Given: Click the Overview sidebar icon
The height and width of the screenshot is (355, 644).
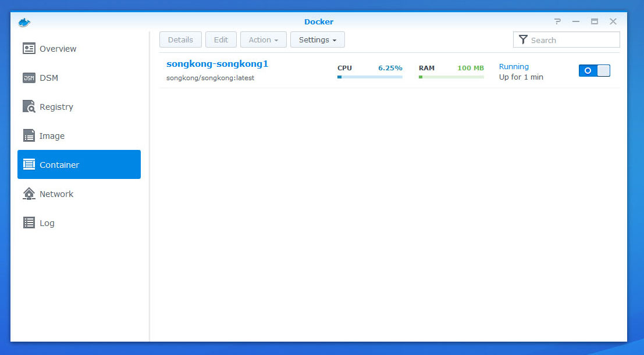Looking at the screenshot, I should (x=29, y=48).
